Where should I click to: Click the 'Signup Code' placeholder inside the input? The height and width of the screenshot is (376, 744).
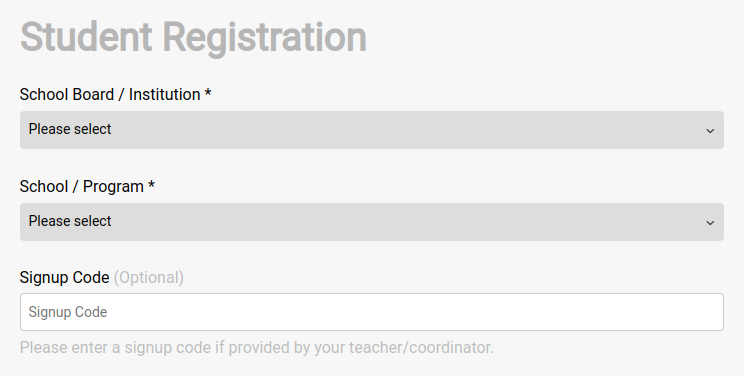tap(68, 312)
